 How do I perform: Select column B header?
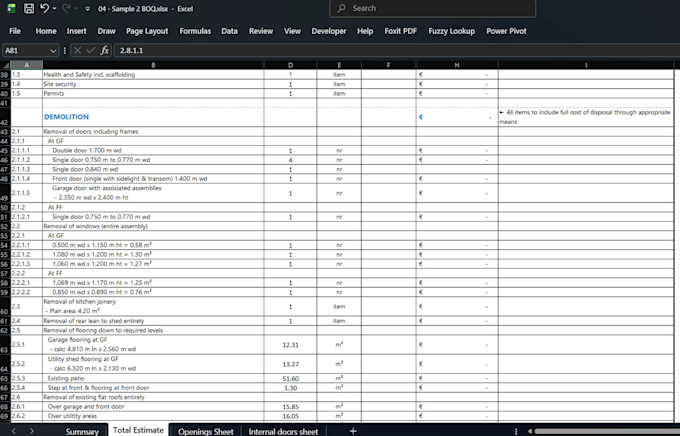[x=153, y=65]
